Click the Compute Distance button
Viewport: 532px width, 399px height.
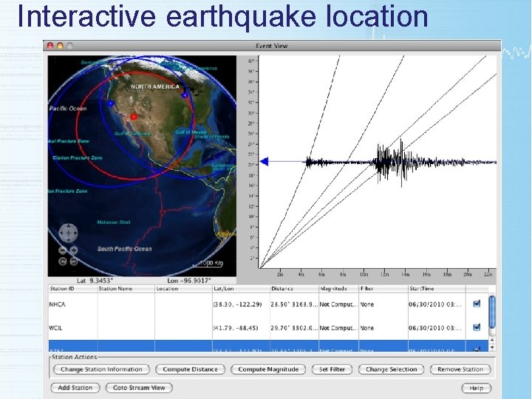point(191,369)
